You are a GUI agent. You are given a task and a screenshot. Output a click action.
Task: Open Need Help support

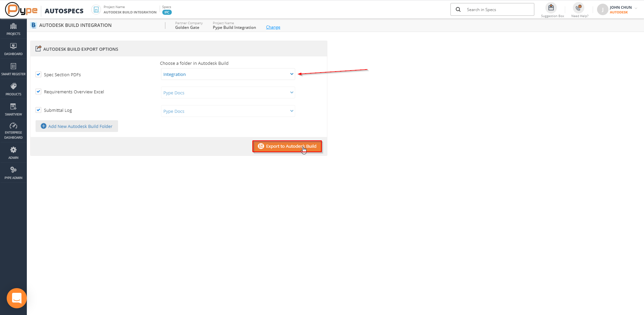pos(580,10)
